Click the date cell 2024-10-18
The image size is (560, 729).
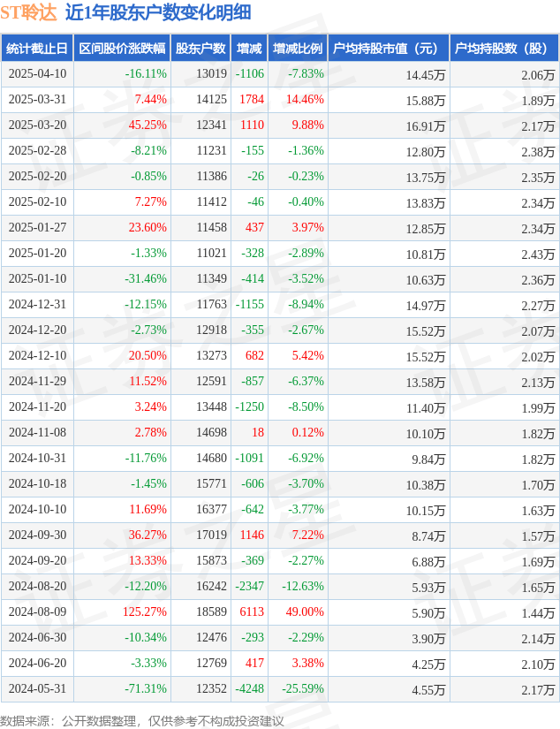point(38,483)
